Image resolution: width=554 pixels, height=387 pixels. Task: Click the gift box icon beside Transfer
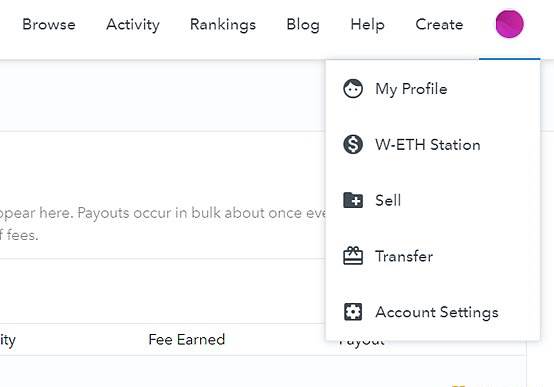tap(353, 256)
